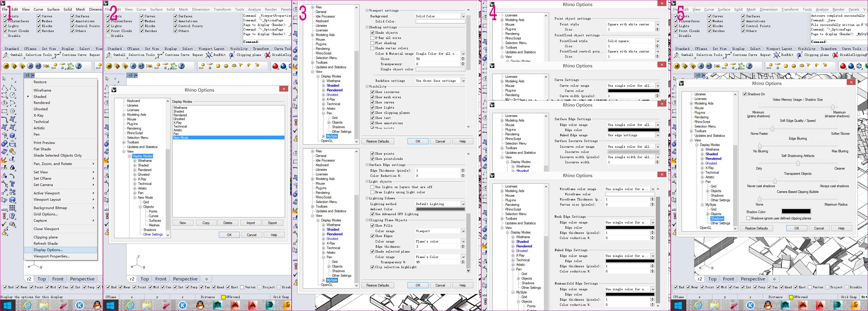The height and width of the screenshot is (311, 868).
Task: Click the Boolean union spheres icon in leftmost sidebar
Action: [x=4, y=143]
